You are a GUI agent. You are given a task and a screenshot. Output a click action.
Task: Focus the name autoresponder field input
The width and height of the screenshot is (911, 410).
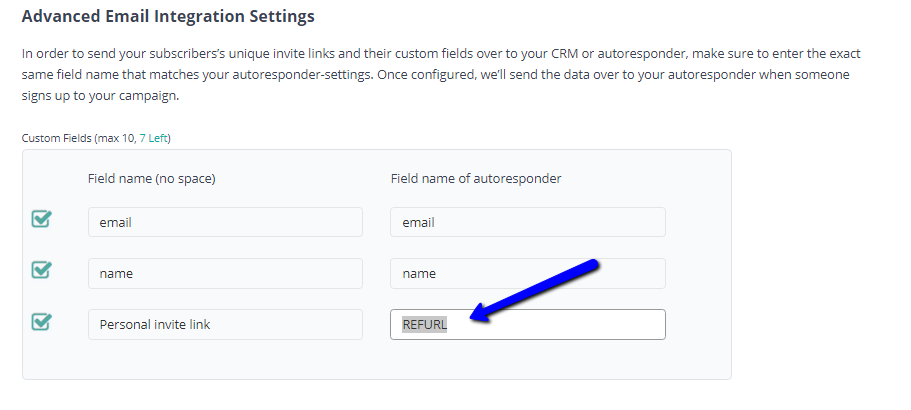pyautogui.click(x=527, y=273)
